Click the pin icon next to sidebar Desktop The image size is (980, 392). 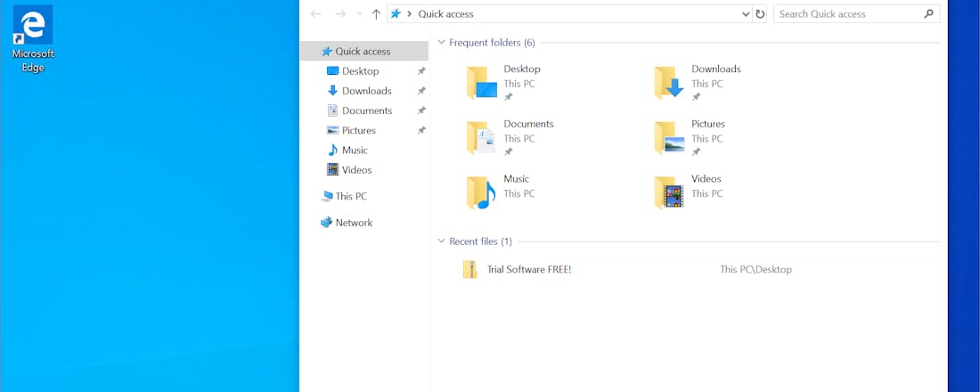point(421,71)
